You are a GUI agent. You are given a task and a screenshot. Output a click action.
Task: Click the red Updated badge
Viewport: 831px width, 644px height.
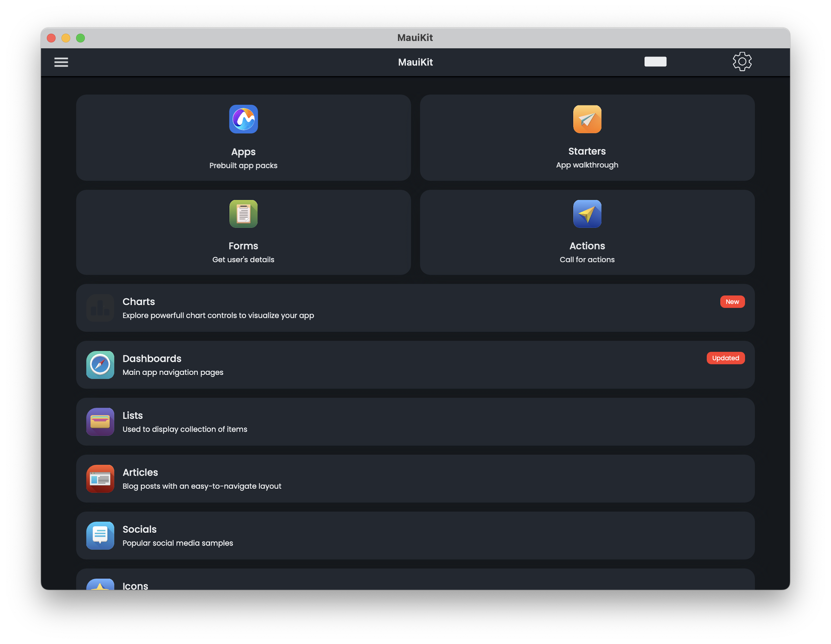pyautogui.click(x=725, y=358)
